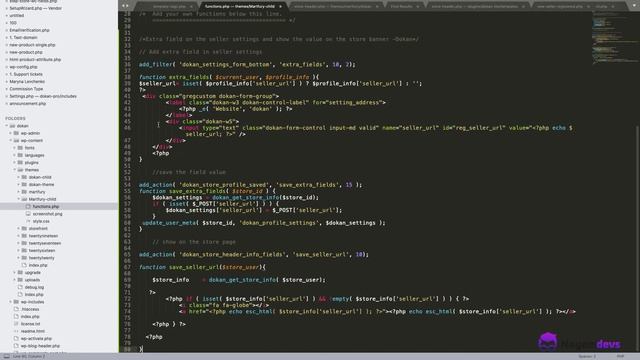The width and height of the screenshot is (640, 360).
Task: Click the 'Line 80, Column 2' status text
Action: (29, 356)
